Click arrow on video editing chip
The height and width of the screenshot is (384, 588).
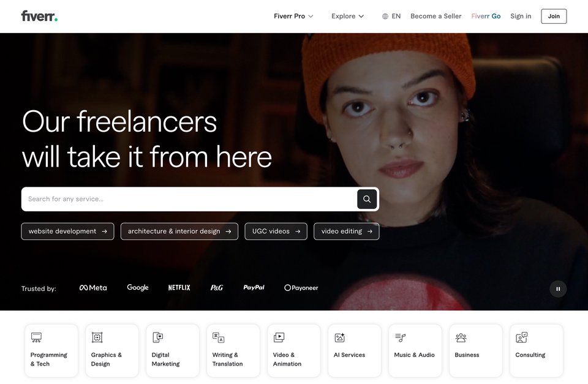click(370, 232)
